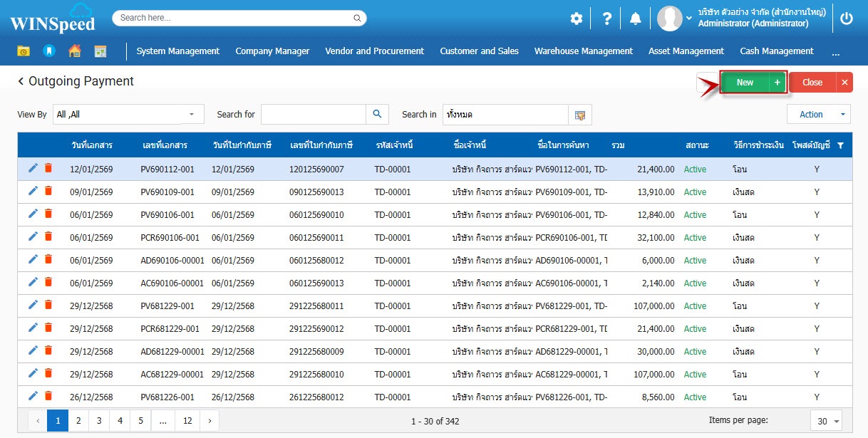The width and height of the screenshot is (868, 438).
Task: Click the red Close button
Action: 812,83
